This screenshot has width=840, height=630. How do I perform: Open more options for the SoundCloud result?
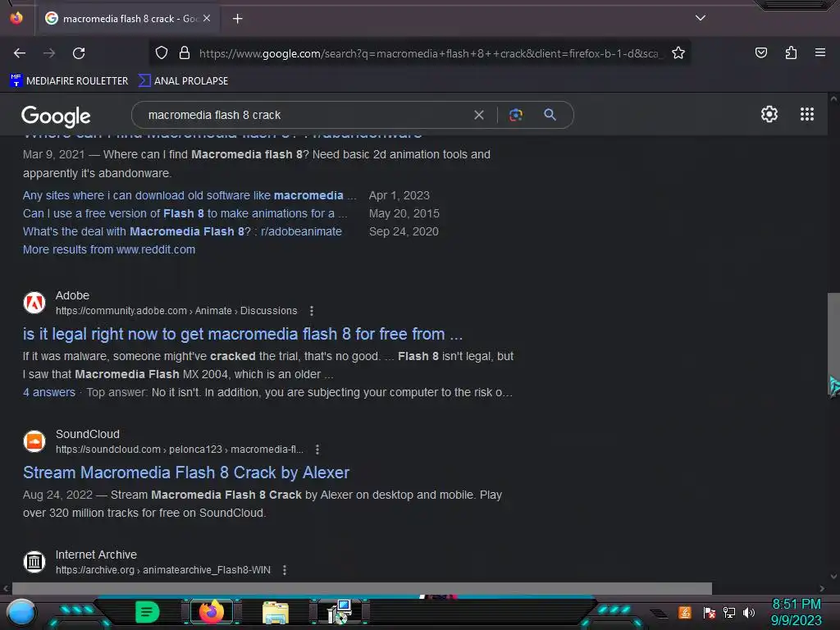[317, 450]
